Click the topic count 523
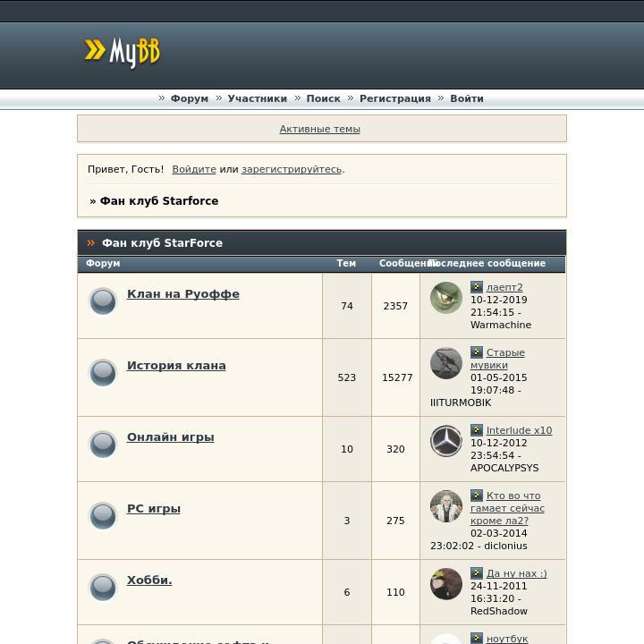 click(347, 377)
